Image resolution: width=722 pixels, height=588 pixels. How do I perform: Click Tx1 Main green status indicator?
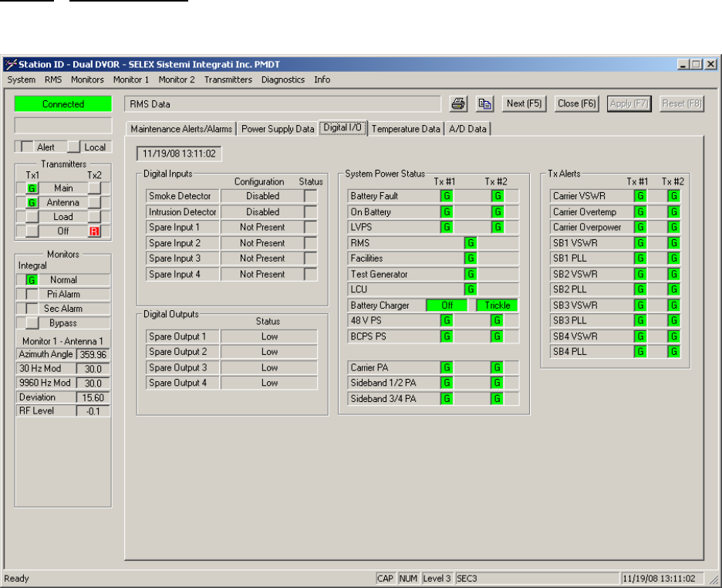[32, 188]
